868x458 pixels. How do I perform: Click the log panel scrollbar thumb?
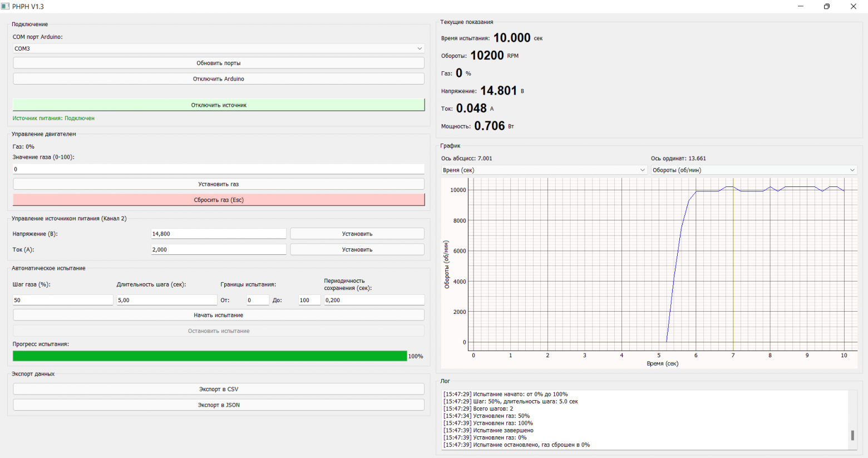(x=852, y=435)
